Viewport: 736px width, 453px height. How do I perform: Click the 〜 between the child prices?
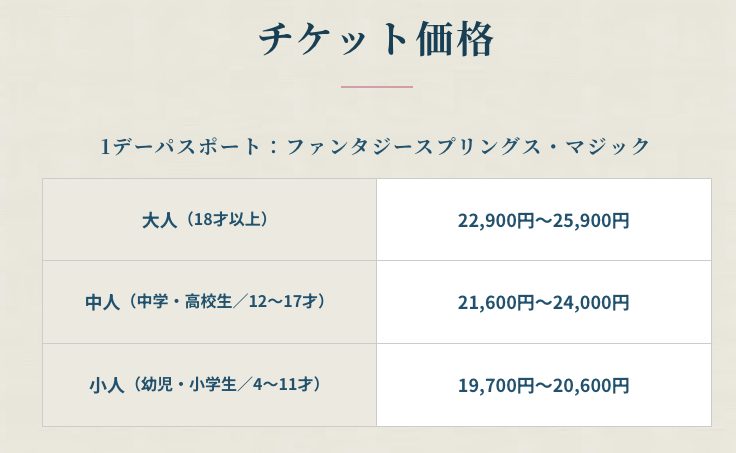[x=544, y=385]
